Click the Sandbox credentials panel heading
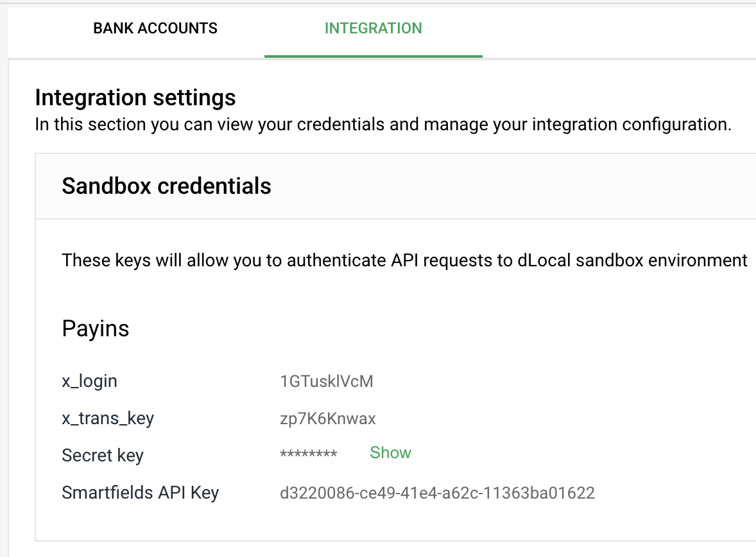 [x=166, y=186]
